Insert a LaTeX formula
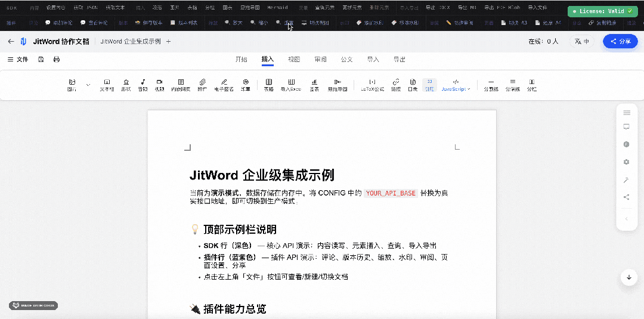Screen dimensions: 644x319 373,85
